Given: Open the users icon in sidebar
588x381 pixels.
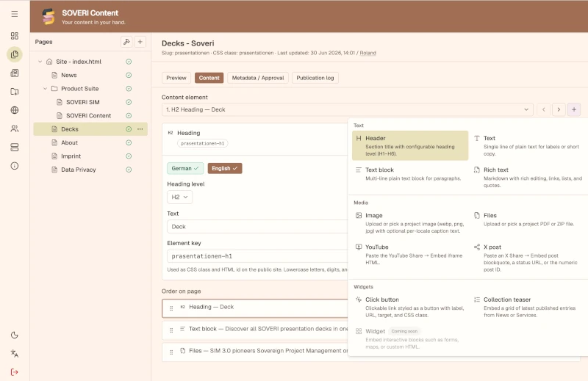Looking at the screenshot, I should (x=14, y=129).
